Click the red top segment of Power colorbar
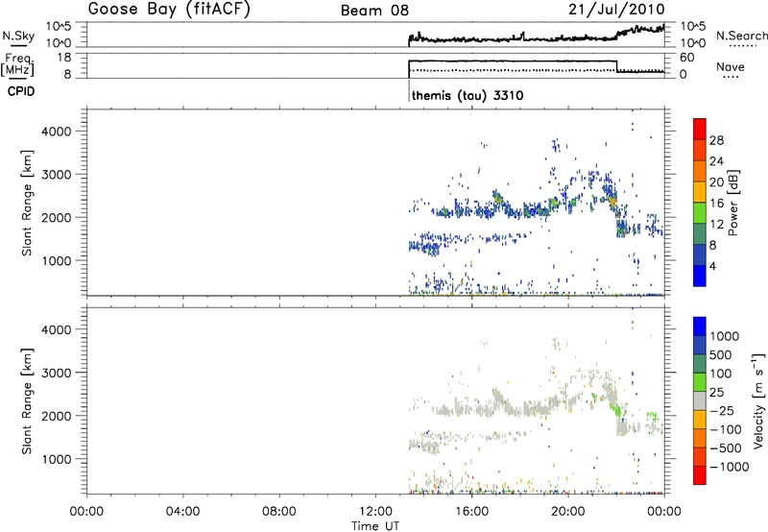Viewport: 768px width, 532px height. (700, 129)
